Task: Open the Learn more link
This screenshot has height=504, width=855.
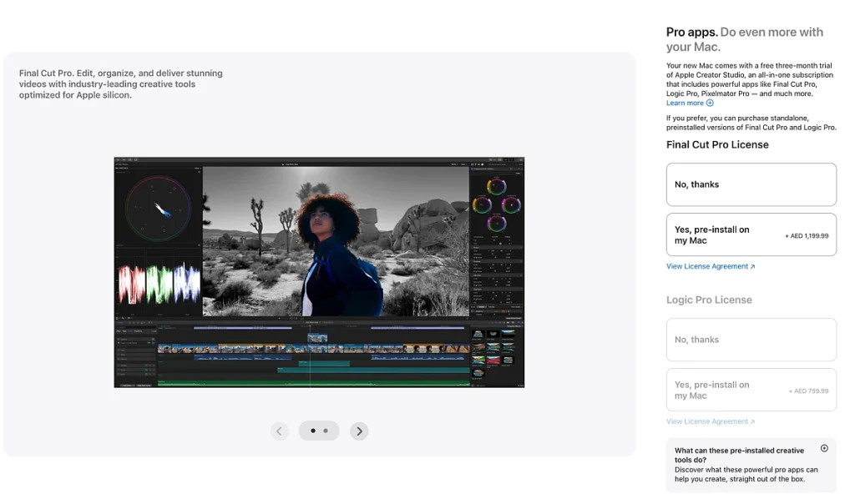Action: pyautogui.click(x=685, y=103)
